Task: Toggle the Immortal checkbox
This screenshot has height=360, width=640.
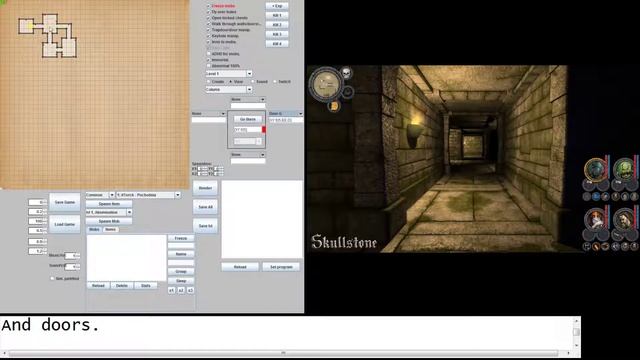Action: click(209, 60)
